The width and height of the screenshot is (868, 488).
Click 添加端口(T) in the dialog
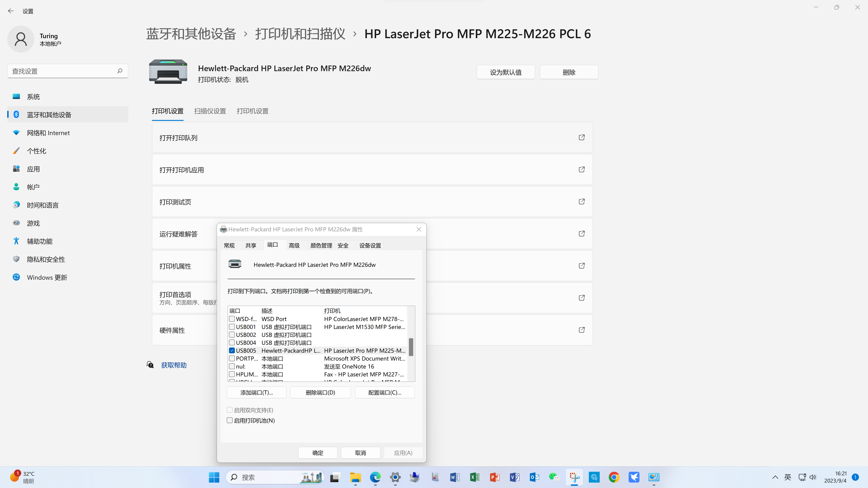click(256, 392)
